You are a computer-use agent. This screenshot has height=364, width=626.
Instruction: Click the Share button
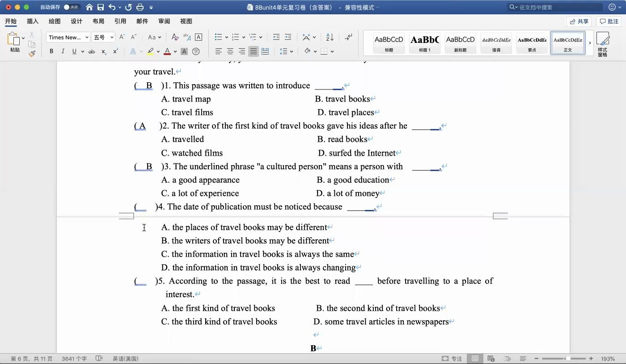point(579,21)
